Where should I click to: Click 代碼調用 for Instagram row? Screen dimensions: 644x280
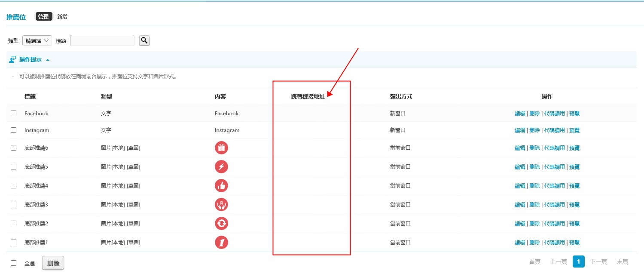555,130
